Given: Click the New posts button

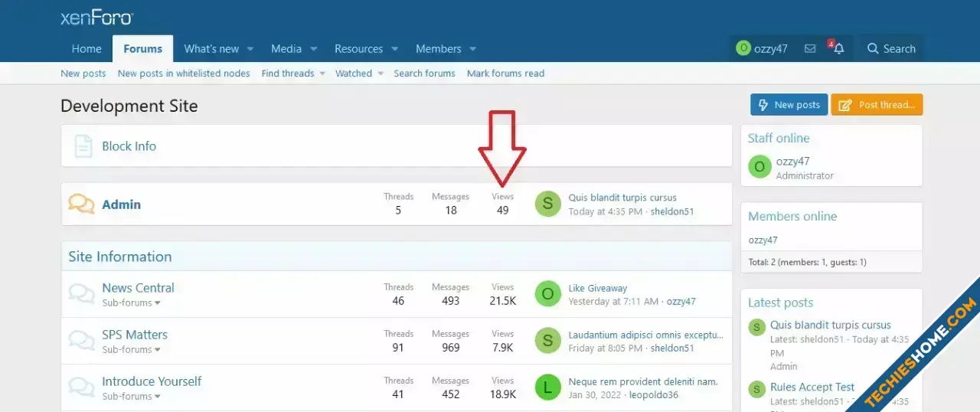Looking at the screenshot, I should (789, 105).
